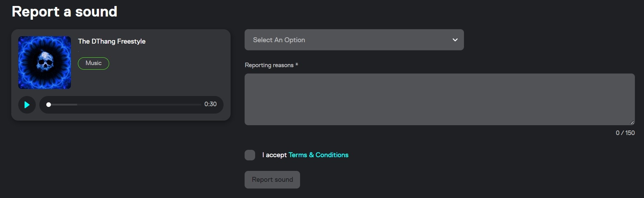Open the Terms & Conditions link

[x=318, y=155]
